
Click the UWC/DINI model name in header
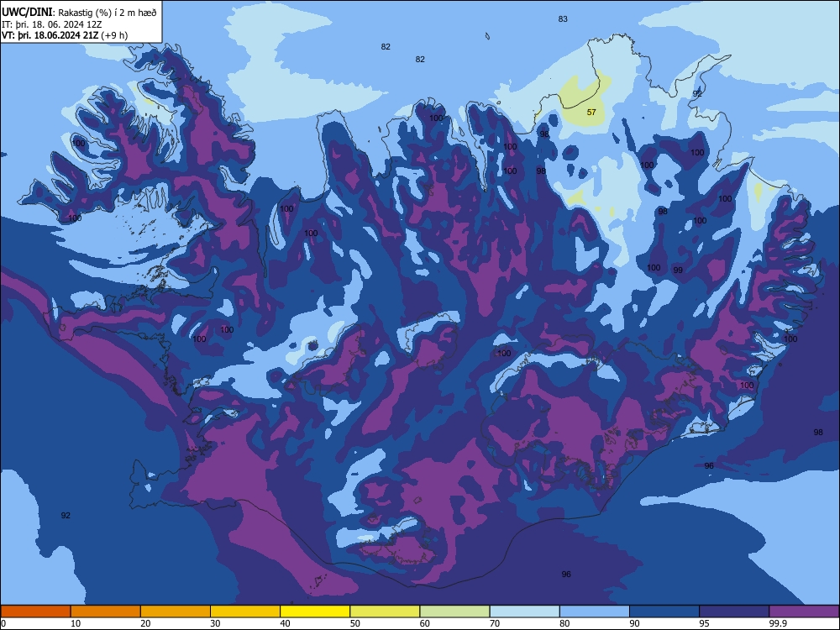point(27,13)
